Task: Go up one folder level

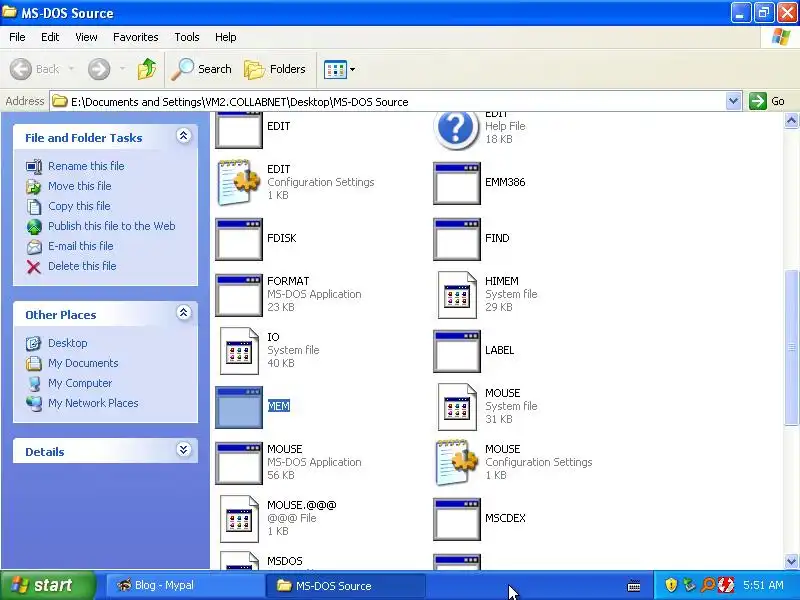Action: point(147,69)
